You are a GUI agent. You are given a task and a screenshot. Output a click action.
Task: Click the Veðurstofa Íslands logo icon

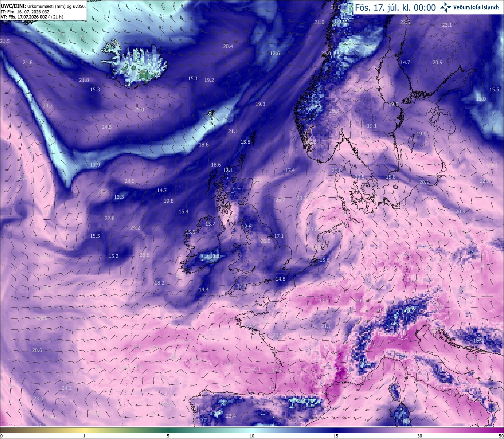[446, 7]
